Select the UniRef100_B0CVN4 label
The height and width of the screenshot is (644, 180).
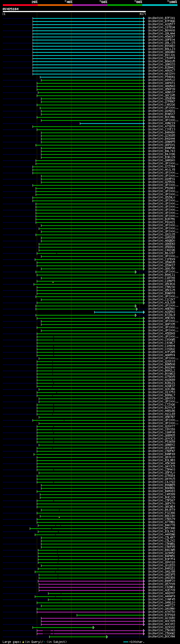[x=161, y=637]
